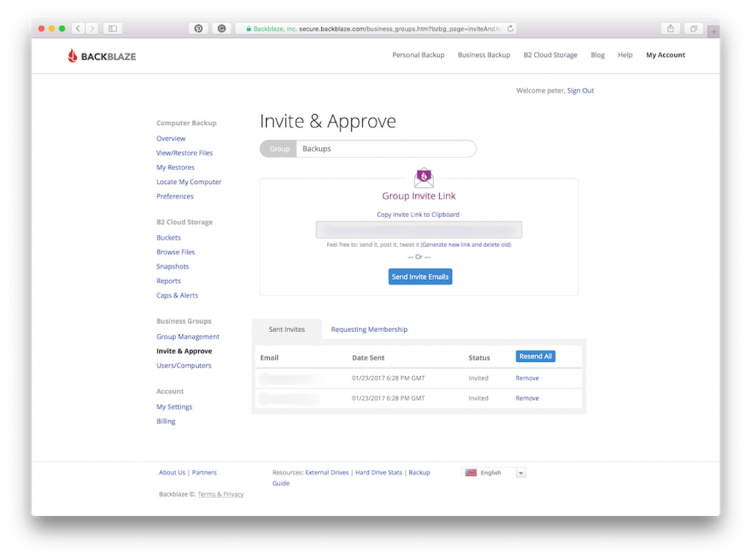The width and height of the screenshot is (751, 560).
Task: Toggle the Safari sidebar button
Action: pos(112,29)
